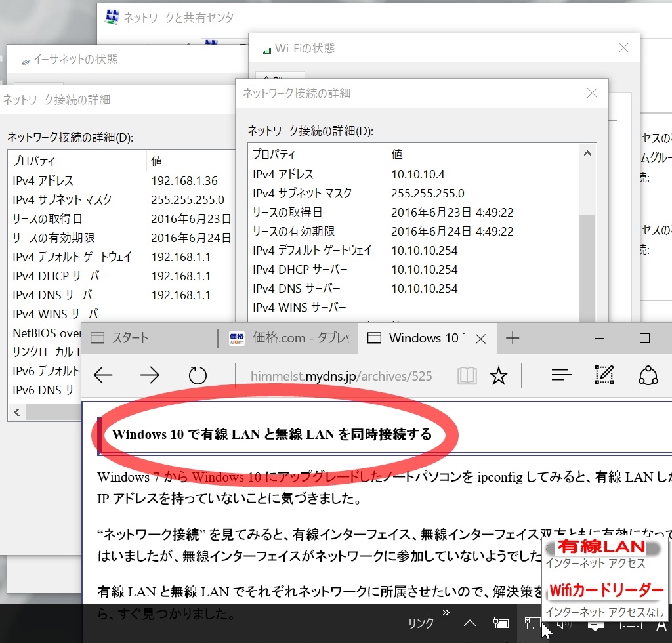This screenshot has width=672, height=643.
Task: Go back in Edge browser
Action: pyautogui.click(x=103, y=376)
